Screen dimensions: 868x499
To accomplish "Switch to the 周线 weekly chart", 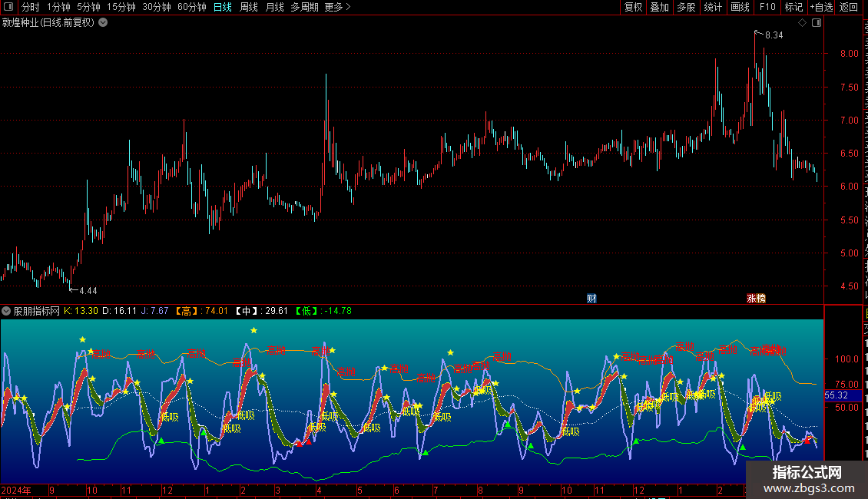I will [x=249, y=7].
